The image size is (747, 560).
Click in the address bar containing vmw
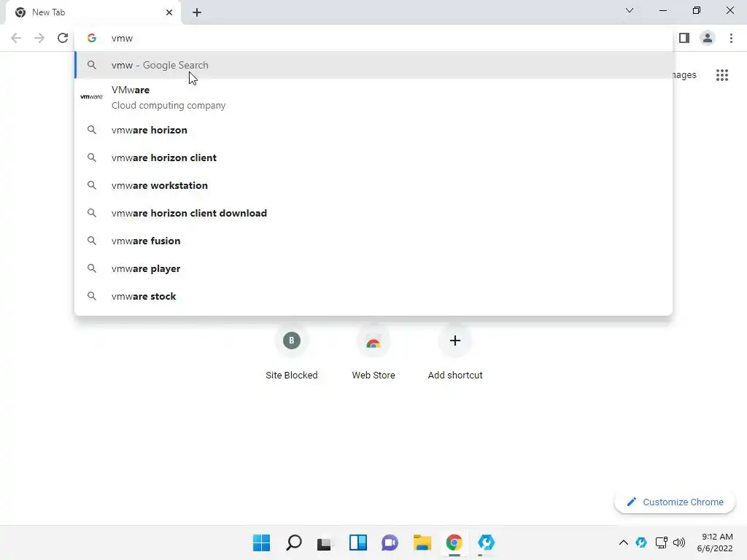point(373,38)
